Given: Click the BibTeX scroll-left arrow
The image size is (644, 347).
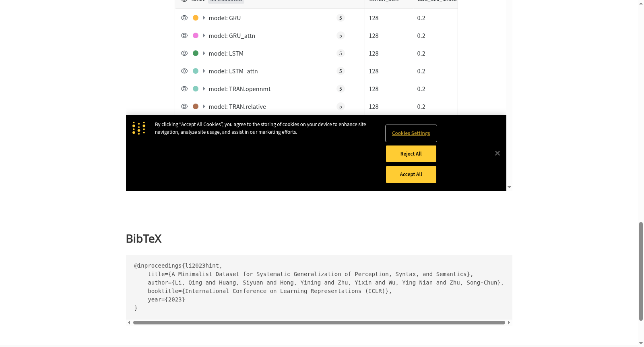Looking at the screenshot, I should pos(129,322).
